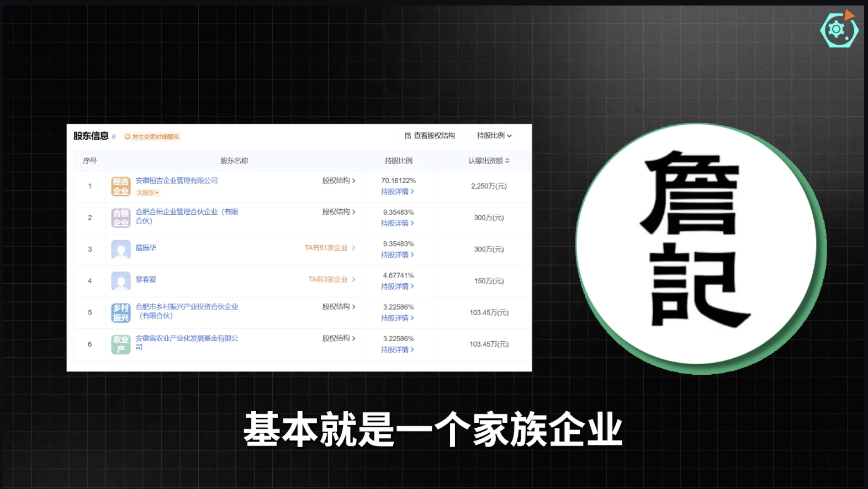Open 股权结构 for 安徽省农业产业化发展基金有限公司
Image resolution: width=868 pixels, height=489 pixels.
click(x=338, y=338)
